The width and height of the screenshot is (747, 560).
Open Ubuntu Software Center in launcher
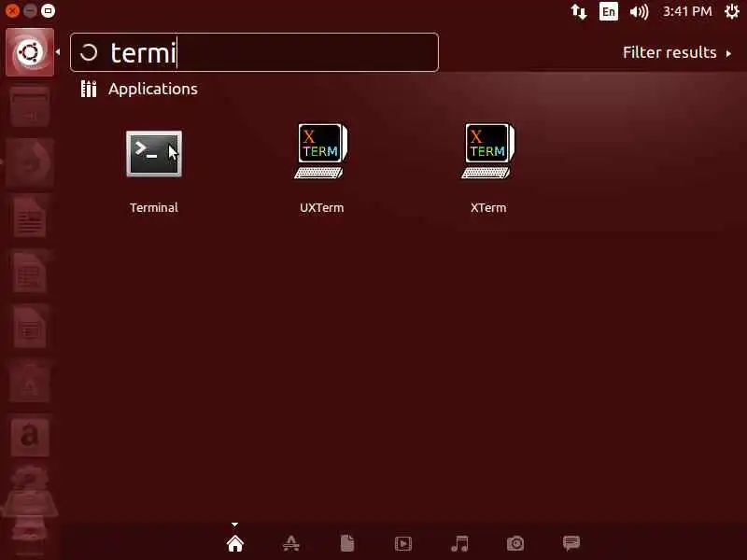[x=30, y=383]
